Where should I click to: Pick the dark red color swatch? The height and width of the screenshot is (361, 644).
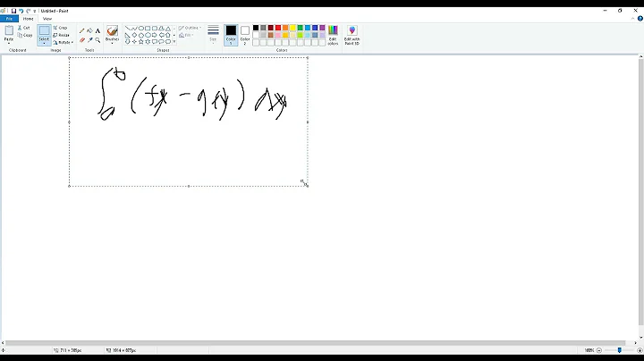pos(271,28)
